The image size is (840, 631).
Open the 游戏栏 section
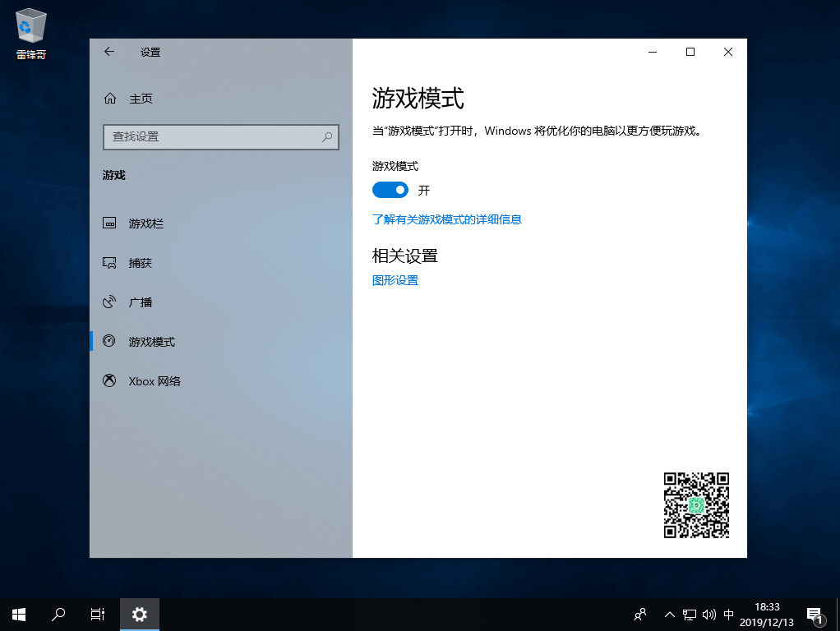tap(221, 223)
